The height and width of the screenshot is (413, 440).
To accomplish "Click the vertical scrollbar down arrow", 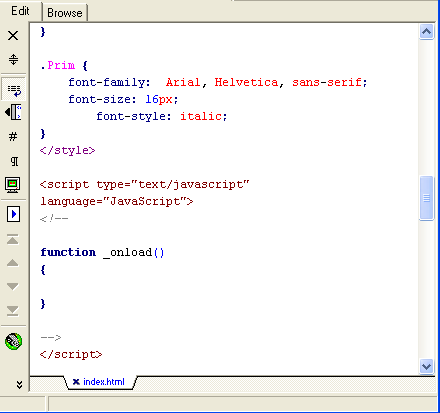I will point(426,367).
